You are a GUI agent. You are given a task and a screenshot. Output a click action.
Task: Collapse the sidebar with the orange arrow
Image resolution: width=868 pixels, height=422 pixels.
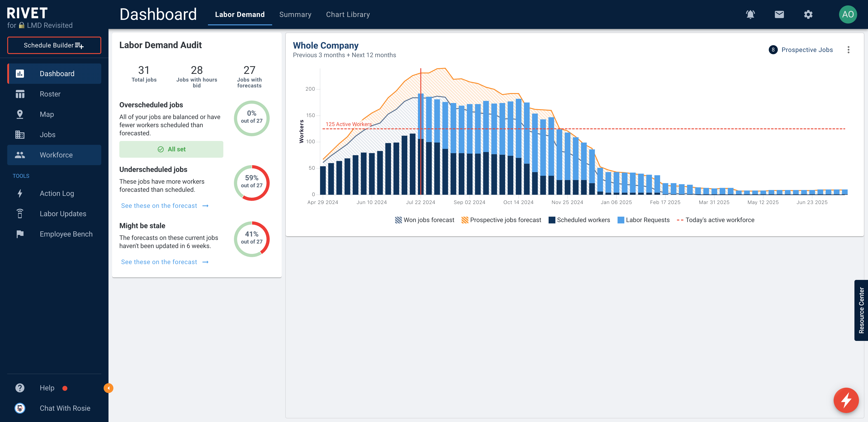108,388
